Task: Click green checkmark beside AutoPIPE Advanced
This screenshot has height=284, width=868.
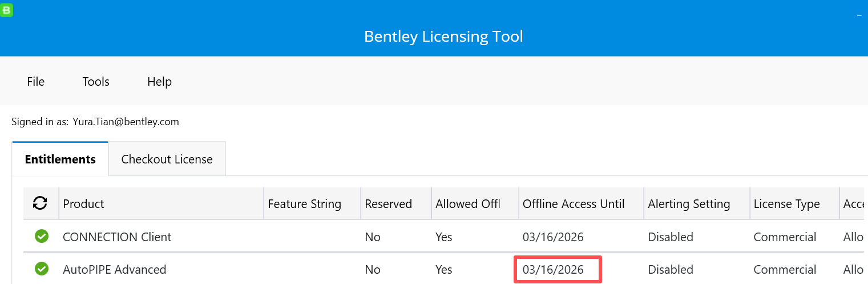Action: tap(41, 269)
